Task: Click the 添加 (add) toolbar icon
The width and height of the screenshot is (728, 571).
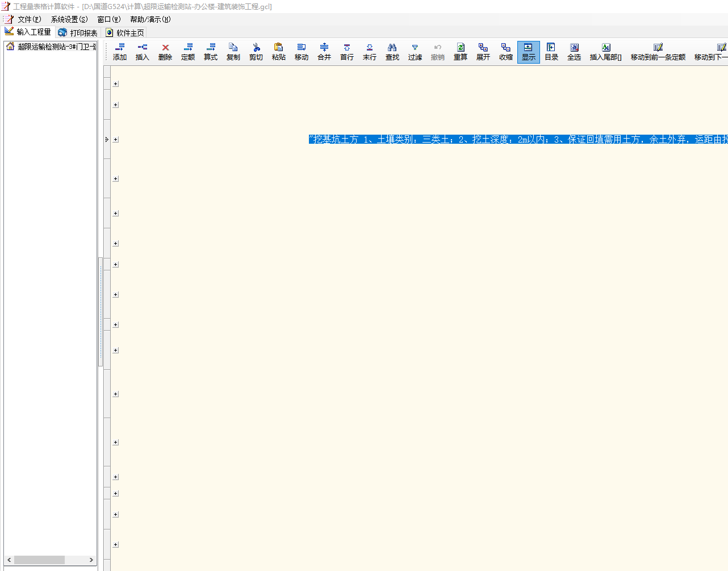Action: click(120, 52)
